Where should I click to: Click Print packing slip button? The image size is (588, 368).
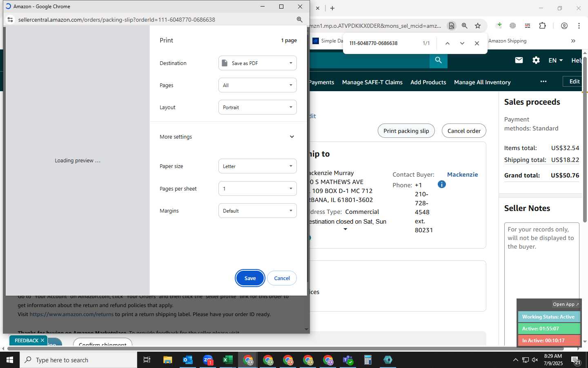point(406,131)
